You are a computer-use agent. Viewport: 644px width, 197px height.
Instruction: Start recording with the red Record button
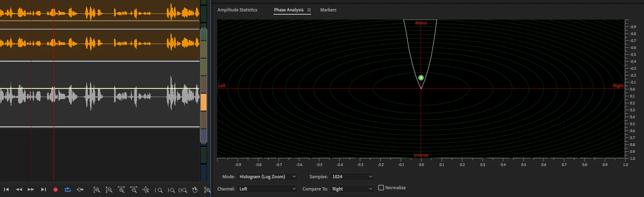(x=56, y=190)
